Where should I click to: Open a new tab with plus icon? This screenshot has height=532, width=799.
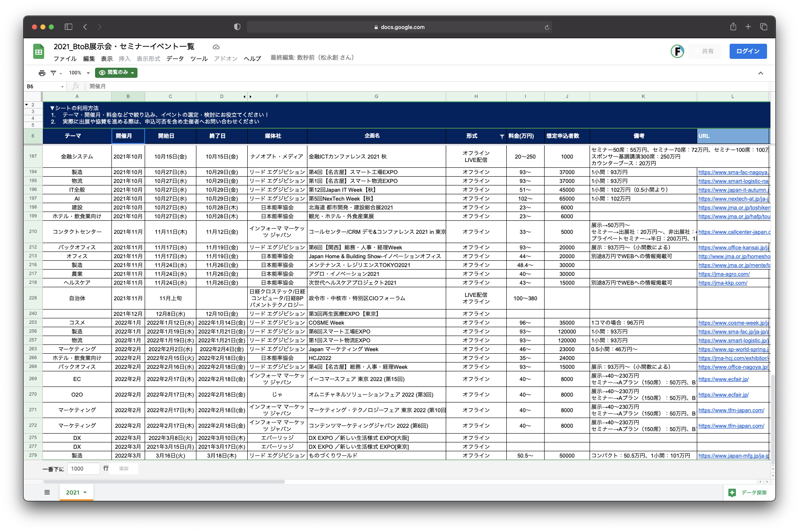click(x=748, y=27)
